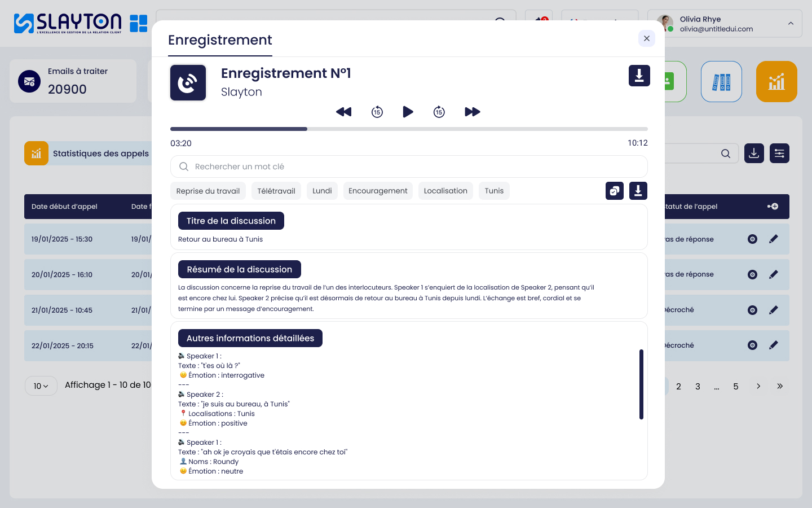Rewind the recording 15 seconds
Viewport: 812px width, 508px height.
pyautogui.click(x=377, y=112)
